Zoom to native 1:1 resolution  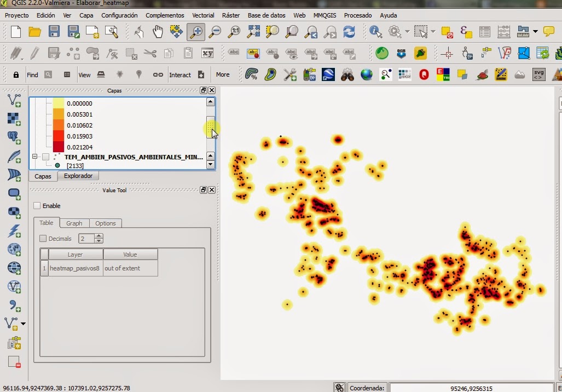click(x=234, y=32)
